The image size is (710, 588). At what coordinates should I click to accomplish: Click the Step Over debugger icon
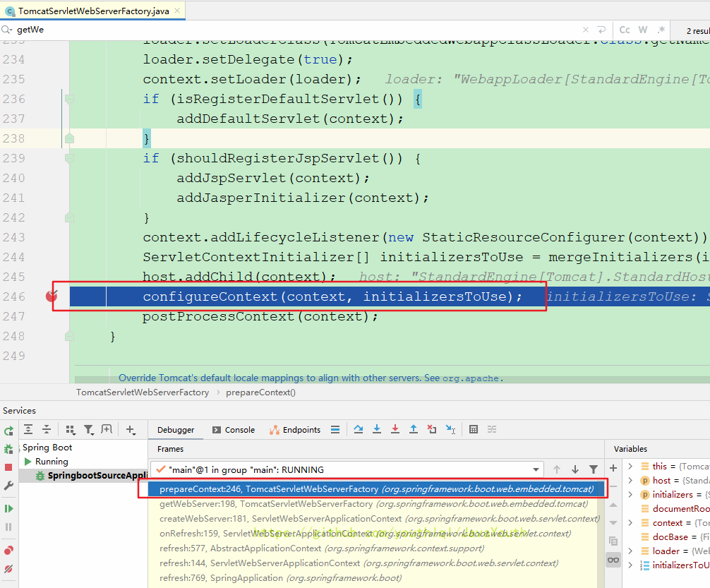click(359, 429)
